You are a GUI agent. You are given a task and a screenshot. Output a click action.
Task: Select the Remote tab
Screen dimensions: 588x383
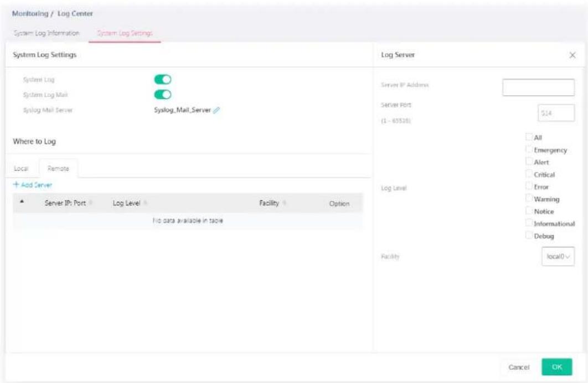point(58,169)
